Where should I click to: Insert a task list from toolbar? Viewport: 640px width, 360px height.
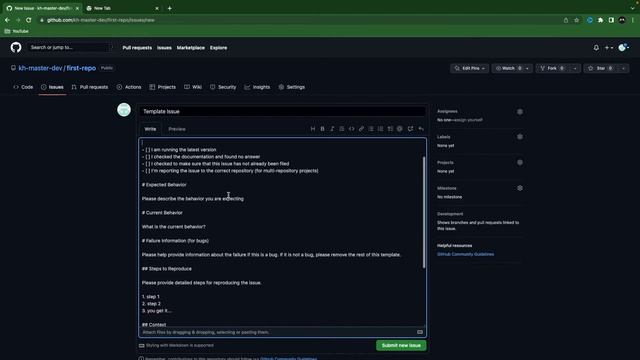tap(390, 129)
